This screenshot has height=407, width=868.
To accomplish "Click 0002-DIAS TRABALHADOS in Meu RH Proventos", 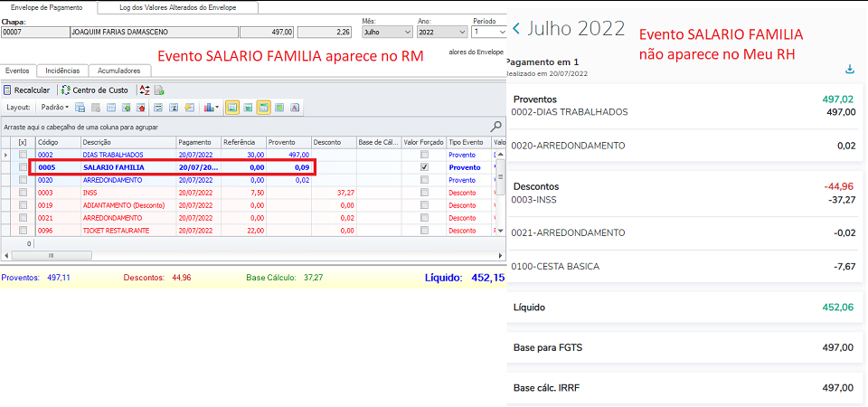I will 570,112.
